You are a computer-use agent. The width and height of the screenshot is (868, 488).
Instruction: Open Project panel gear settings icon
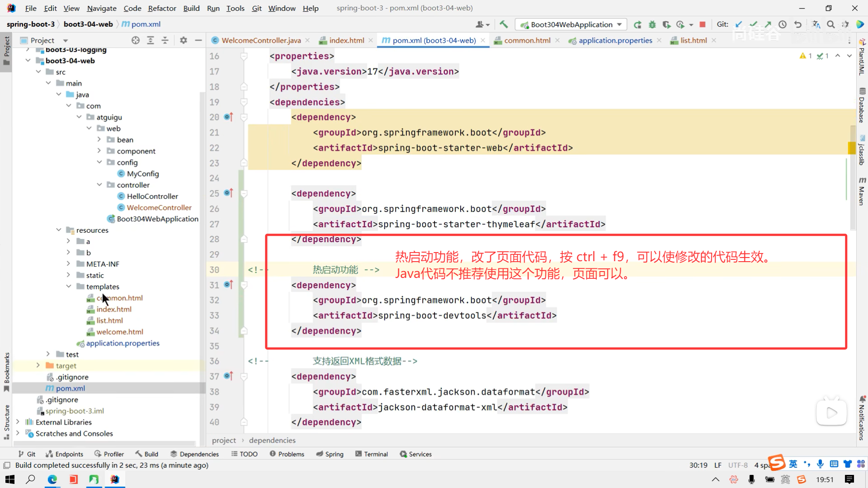pyautogui.click(x=183, y=40)
